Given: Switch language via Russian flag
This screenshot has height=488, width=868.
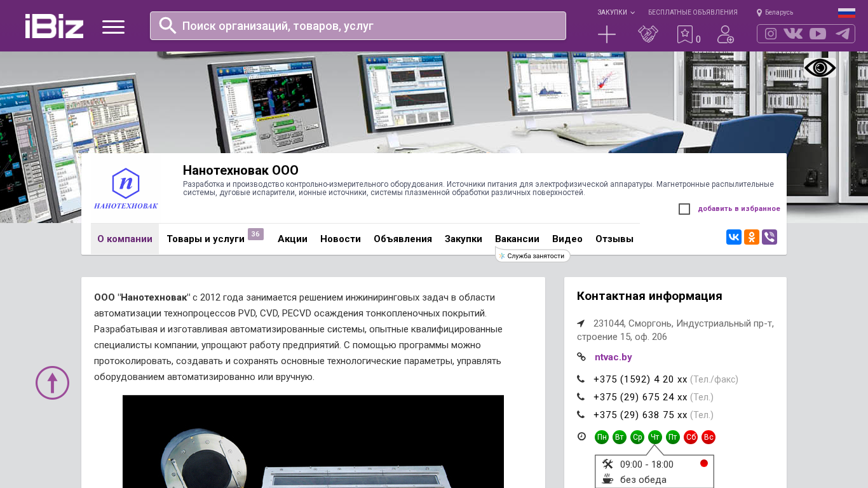Looking at the screenshot, I should tap(846, 13).
